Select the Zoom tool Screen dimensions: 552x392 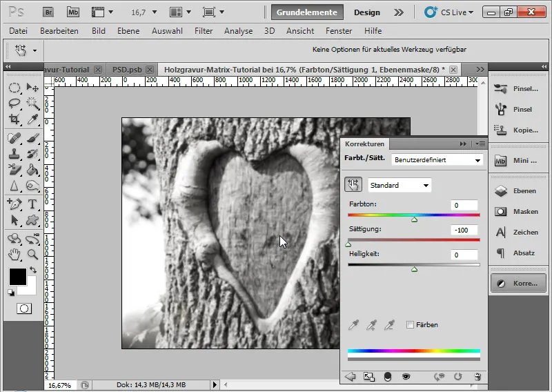(32, 254)
